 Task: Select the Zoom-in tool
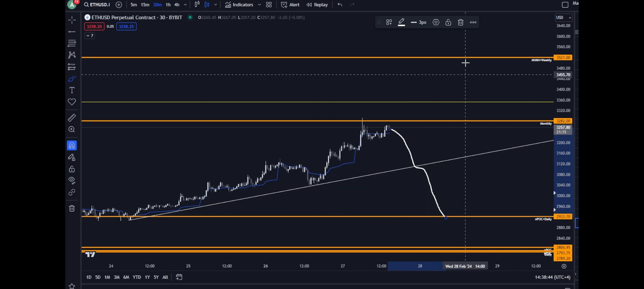pos(72,130)
